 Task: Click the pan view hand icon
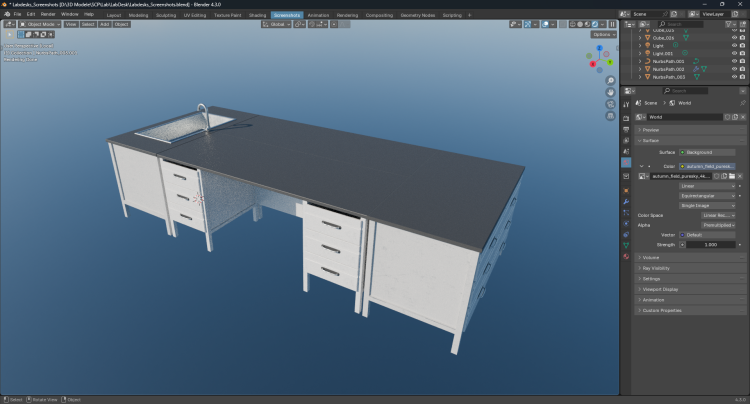[610, 92]
